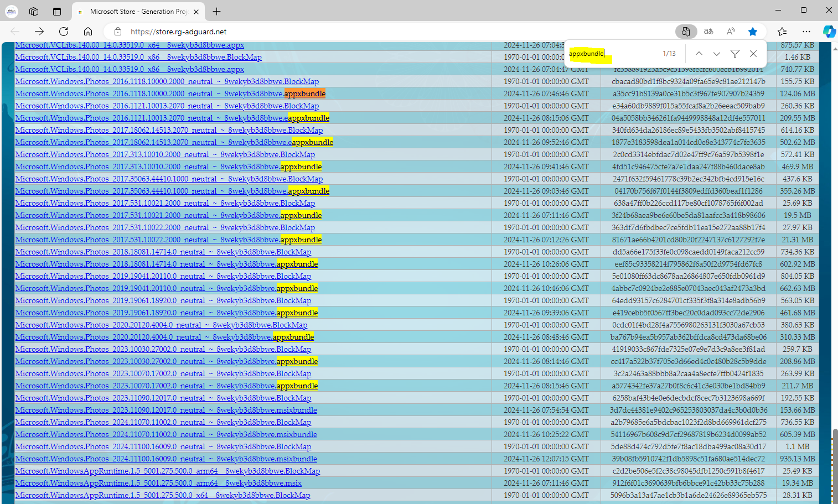This screenshot has height=504, width=838.
Task: Download VCLibs.140.00 x86 appx link
Action: pyautogui.click(x=130, y=69)
